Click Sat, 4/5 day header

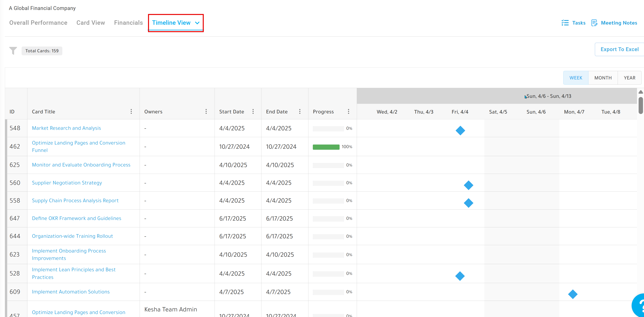click(x=498, y=112)
